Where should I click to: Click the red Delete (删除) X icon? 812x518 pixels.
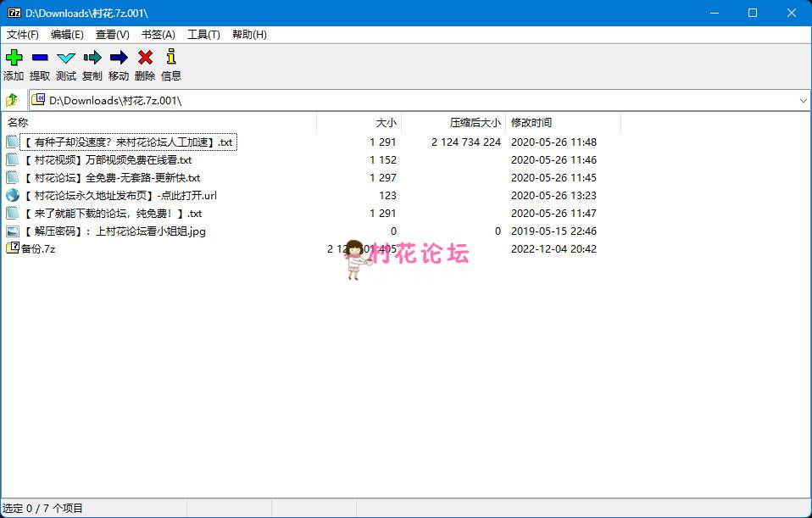tap(145, 58)
